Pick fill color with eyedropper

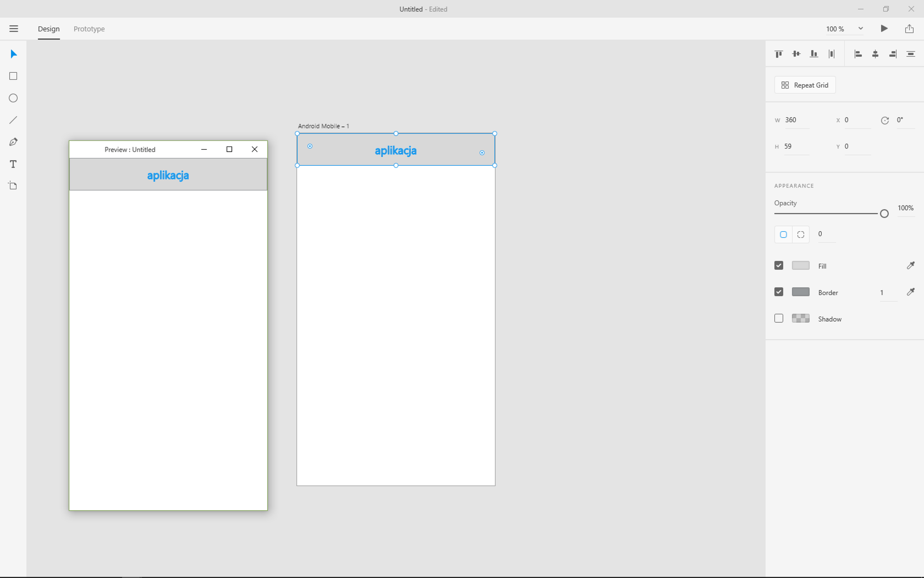[x=910, y=265]
